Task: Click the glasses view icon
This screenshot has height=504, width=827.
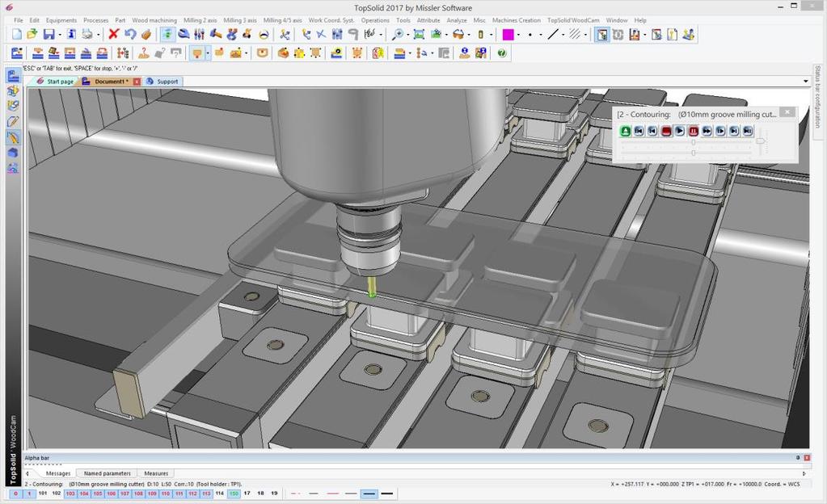Action: [x=459, y=34]
